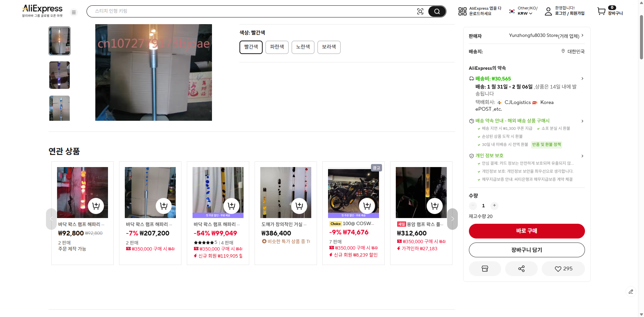Add to wishlist with heart icon
The image size is (644, 317).
(x=563, y=269)
